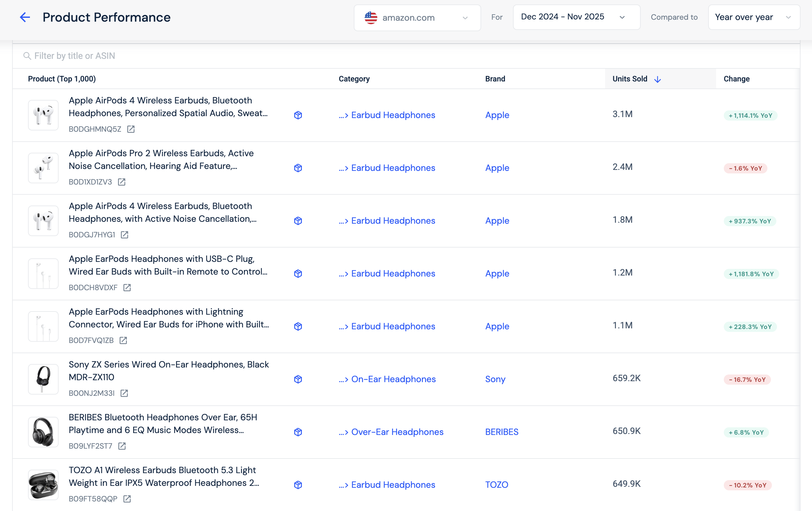Open external link for ASIN B09FT58QQP

click(127, 499)
